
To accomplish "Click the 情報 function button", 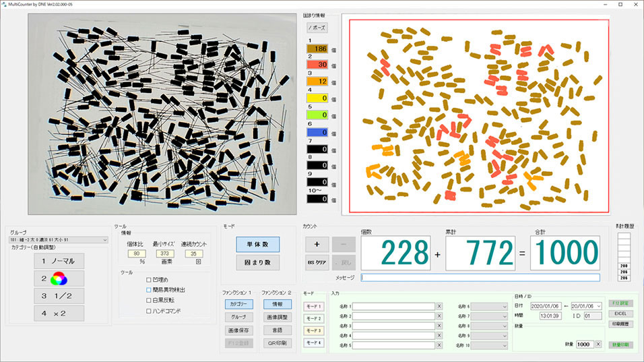I will coord(278,304).
